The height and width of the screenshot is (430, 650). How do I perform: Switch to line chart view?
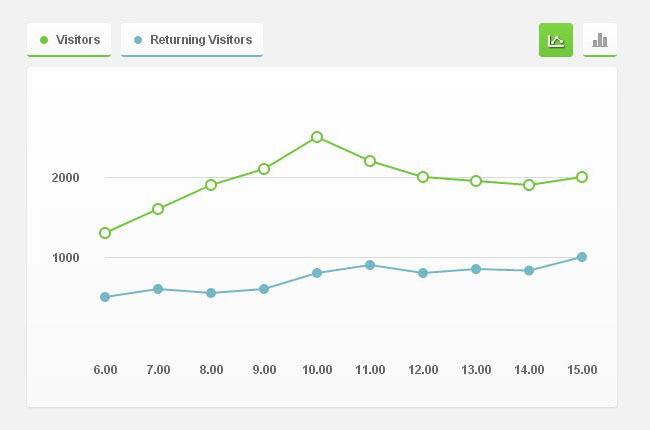555,40
